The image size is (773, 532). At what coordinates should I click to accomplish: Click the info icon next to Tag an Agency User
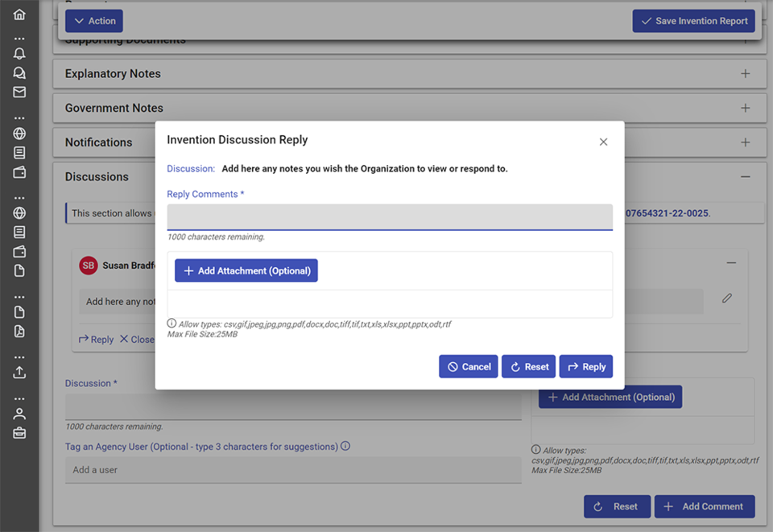point(345,446)
